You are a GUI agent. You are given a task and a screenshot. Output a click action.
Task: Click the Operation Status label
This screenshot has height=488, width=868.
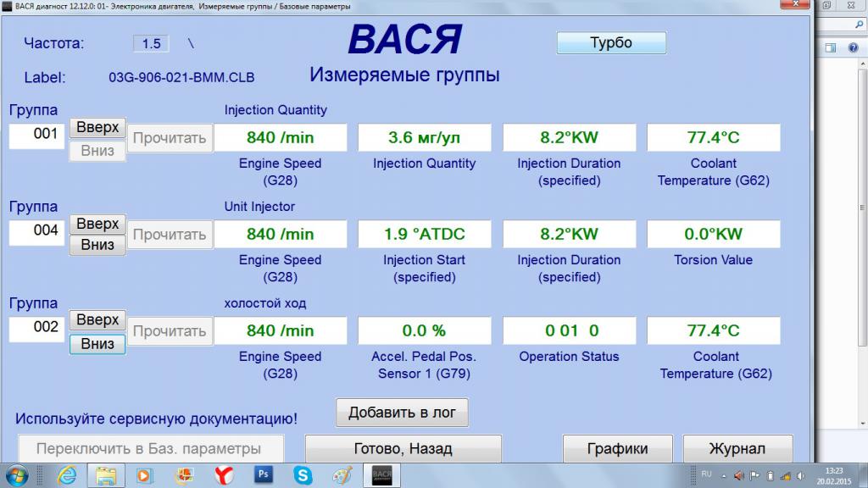[x=569, y=357]
